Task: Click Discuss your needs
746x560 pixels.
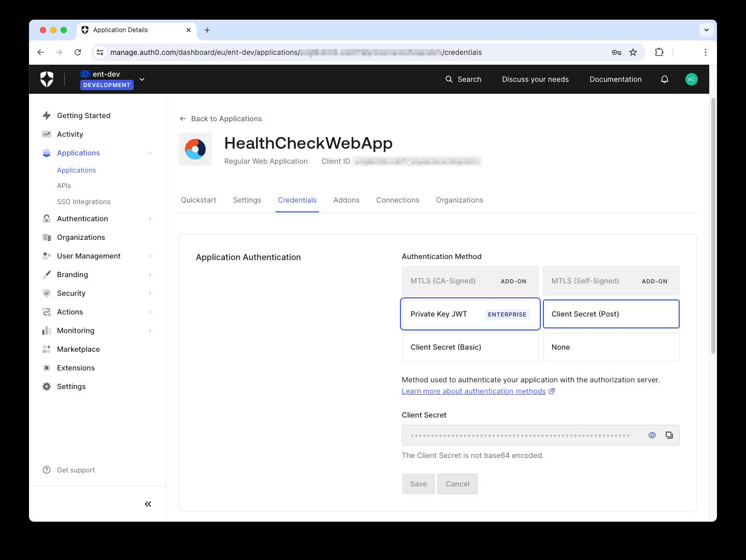Action: click(535, 79)
